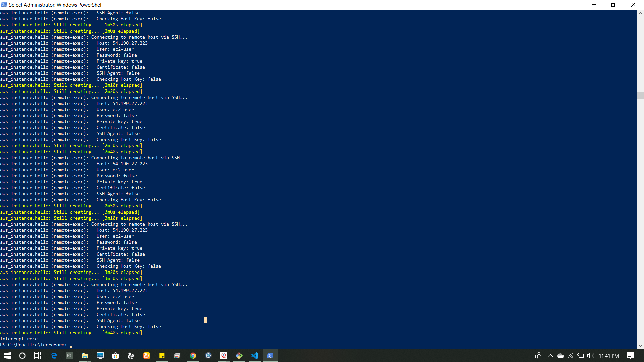Click the PowerShell taskbar icon
This screenshot has height=362, width=644.
(270, 356)
